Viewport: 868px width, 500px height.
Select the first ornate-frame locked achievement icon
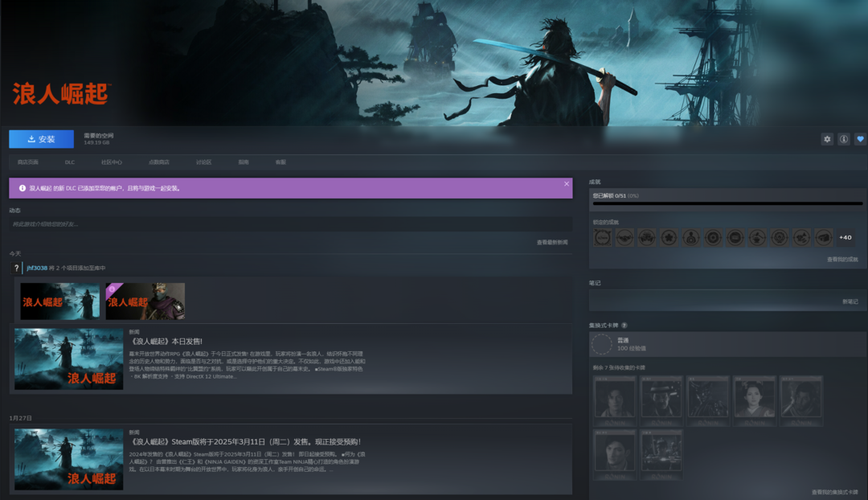coord(602,238)
